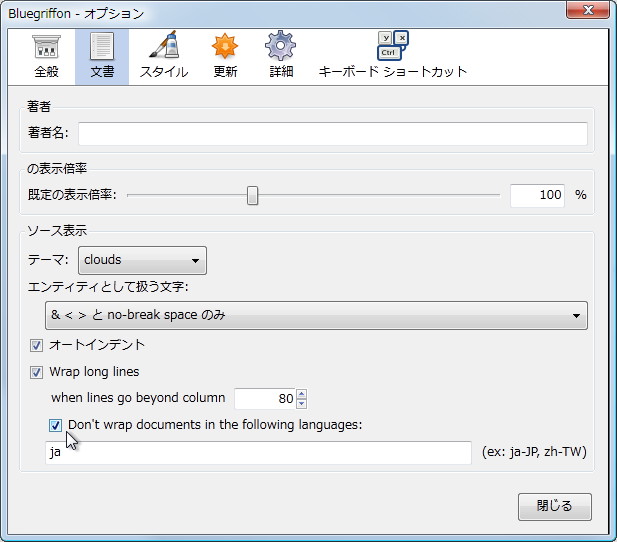
Task: Toggle the オートインデント checkbox
Action: [x=37, y=346]
